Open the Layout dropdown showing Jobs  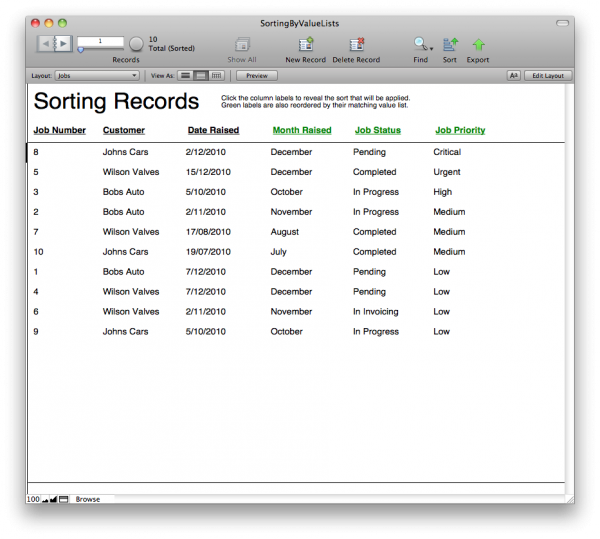click(97, 76)
